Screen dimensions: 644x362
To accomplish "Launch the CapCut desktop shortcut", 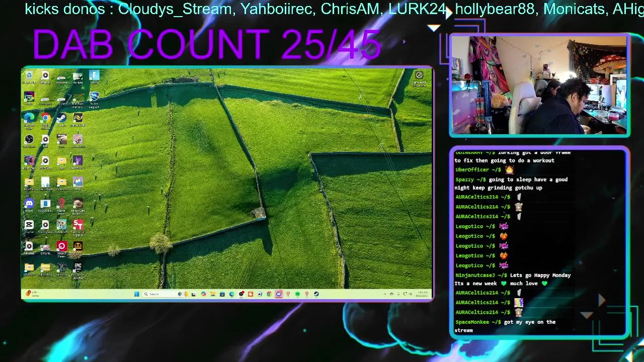I will (29, 226).
